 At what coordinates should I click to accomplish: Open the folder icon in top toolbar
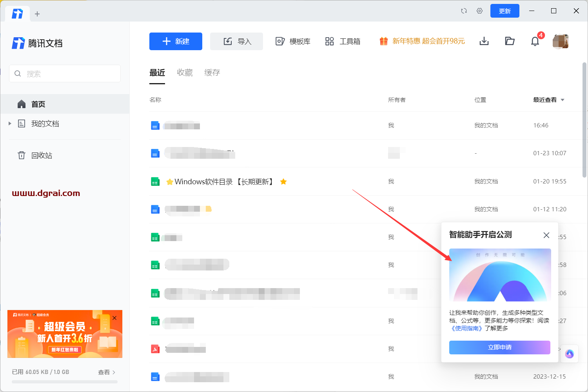coord(510,41)
